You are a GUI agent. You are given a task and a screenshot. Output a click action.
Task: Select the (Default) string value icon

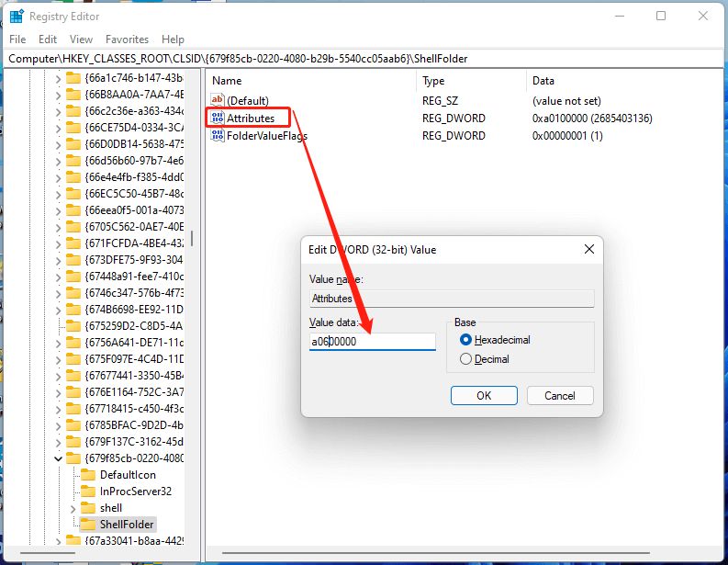217,100
